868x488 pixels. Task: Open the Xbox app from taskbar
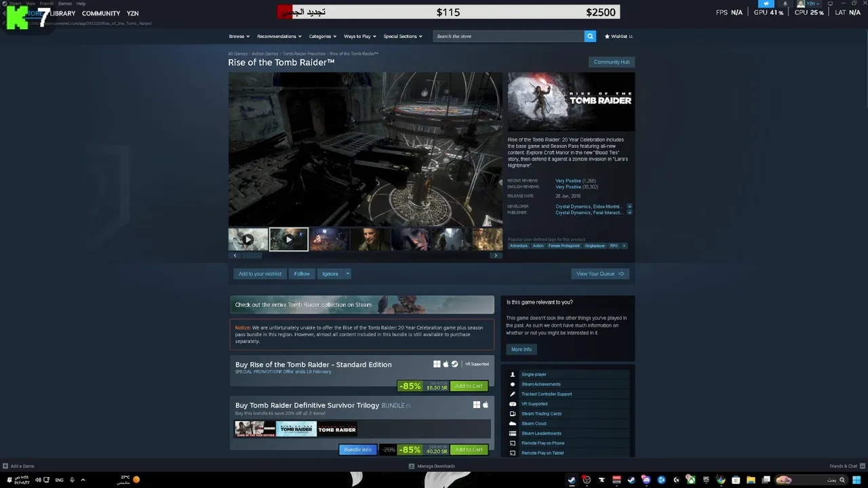pyautogui.click(x=691, y=480)
